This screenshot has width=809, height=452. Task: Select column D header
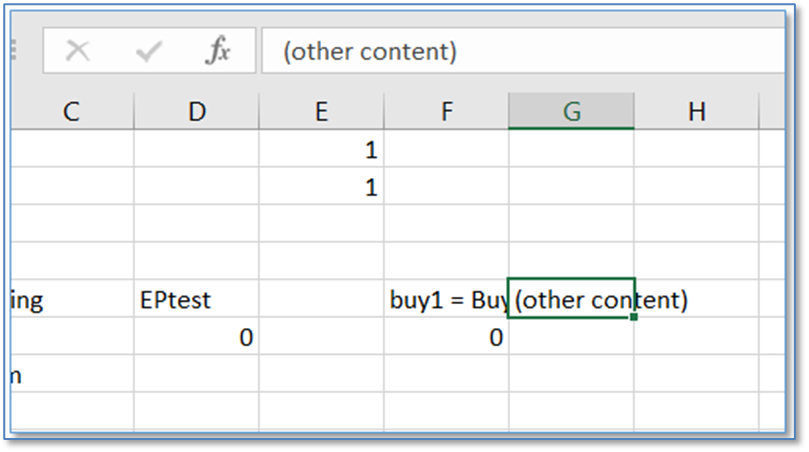196,112
